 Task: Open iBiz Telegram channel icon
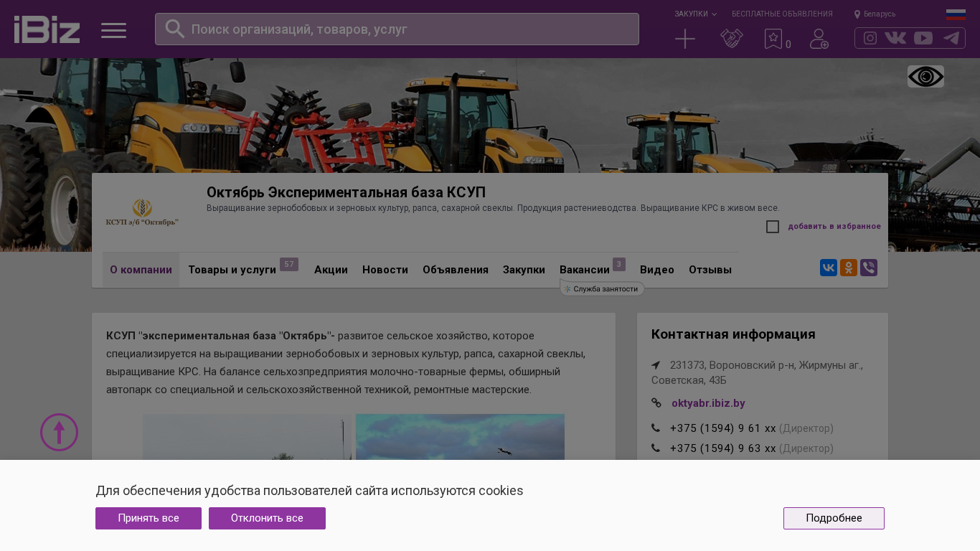coord(951,38)
